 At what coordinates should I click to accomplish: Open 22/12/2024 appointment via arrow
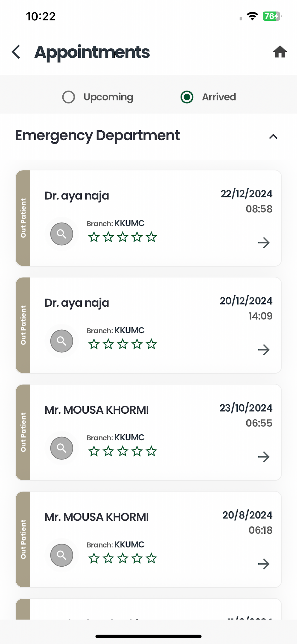(x=264, y=243)
